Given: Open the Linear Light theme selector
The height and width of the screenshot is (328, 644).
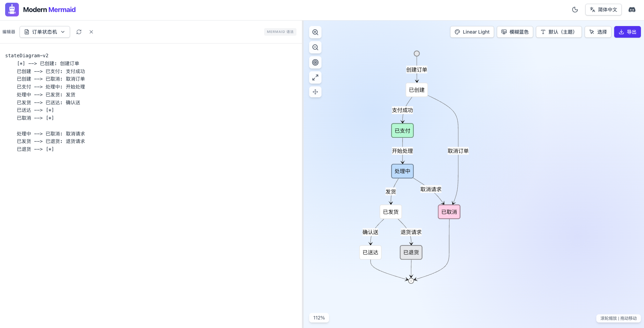Looking at the screenshot, I should pyautogui.click(x=472, y=32).
